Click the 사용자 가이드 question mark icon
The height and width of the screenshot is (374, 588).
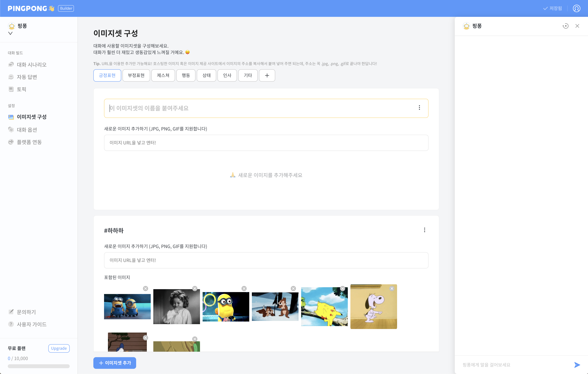[11, 324]
